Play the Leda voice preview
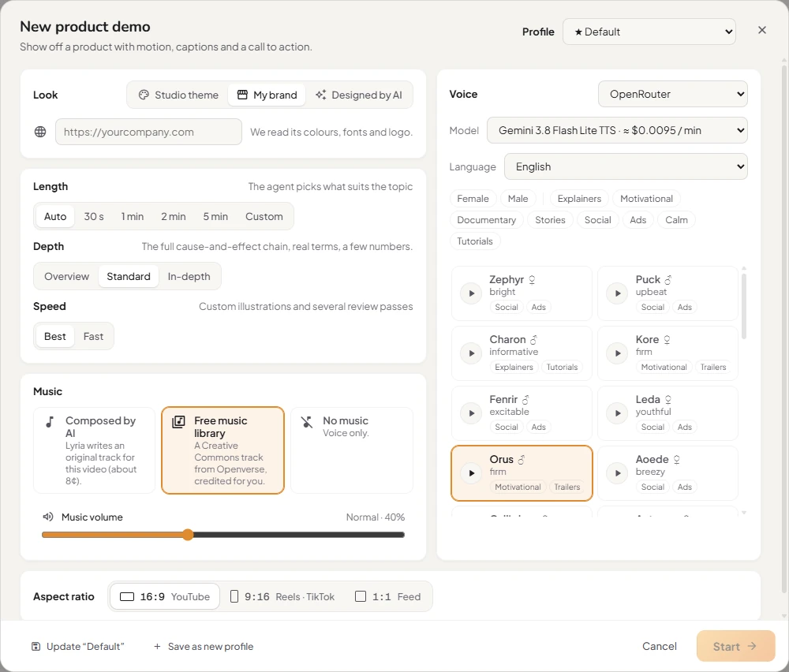The width and height of the screenshot is (789, 672). click(618, 413)
